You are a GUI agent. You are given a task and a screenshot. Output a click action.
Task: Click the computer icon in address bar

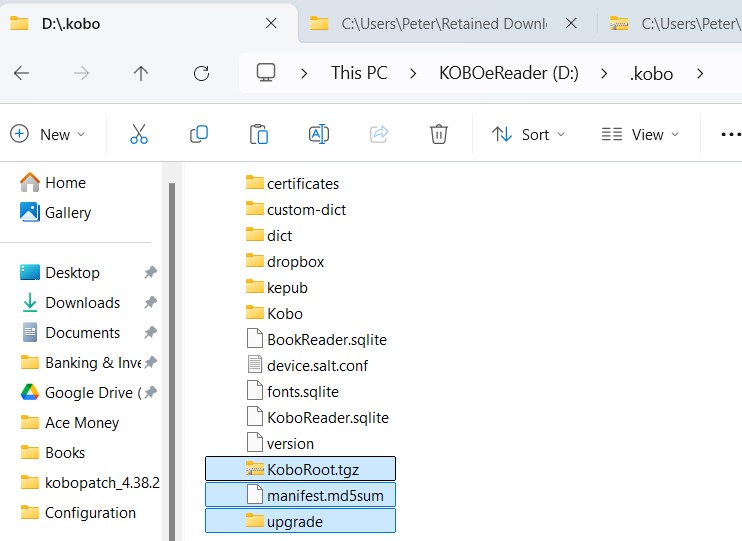pos(266,73)
